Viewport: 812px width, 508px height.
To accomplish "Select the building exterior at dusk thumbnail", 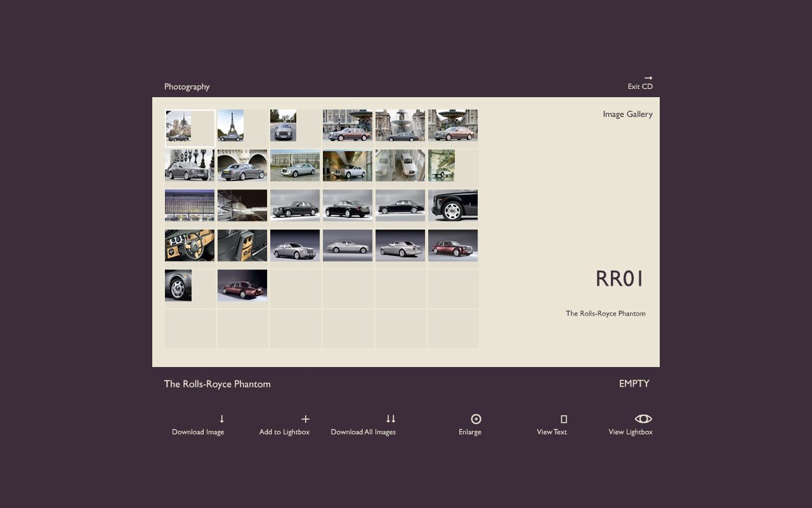I will coord(190,206).
